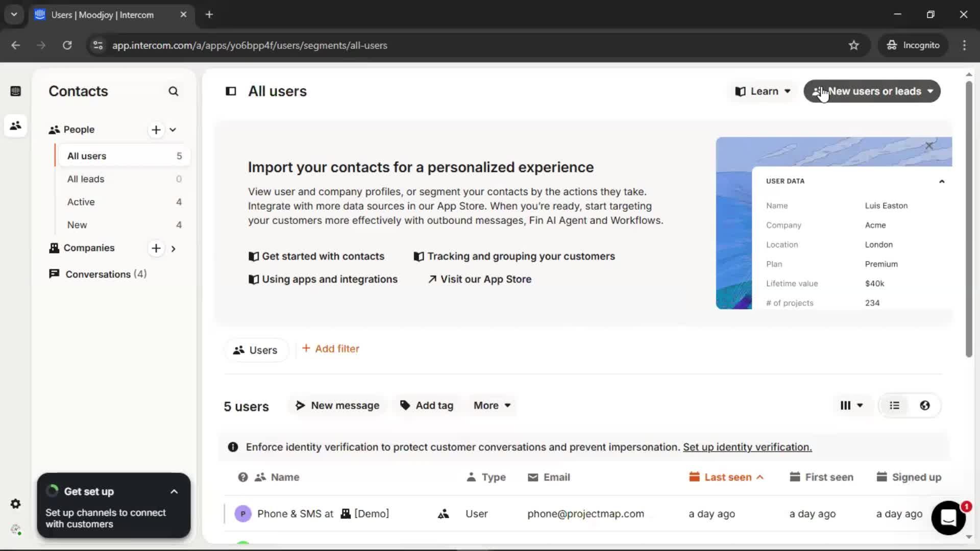Click the Users filter chip
This screenshot has width=980, height=551.
tap(256, 350)
